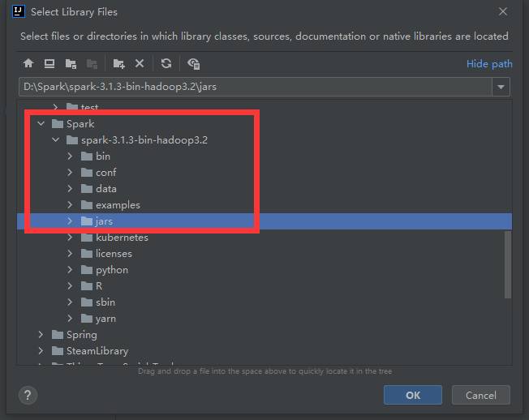This screenshot has height=420, width=529.
Task: Expand the licenses folder chevron
Action: pyautogui.click(x=70, y=254)
